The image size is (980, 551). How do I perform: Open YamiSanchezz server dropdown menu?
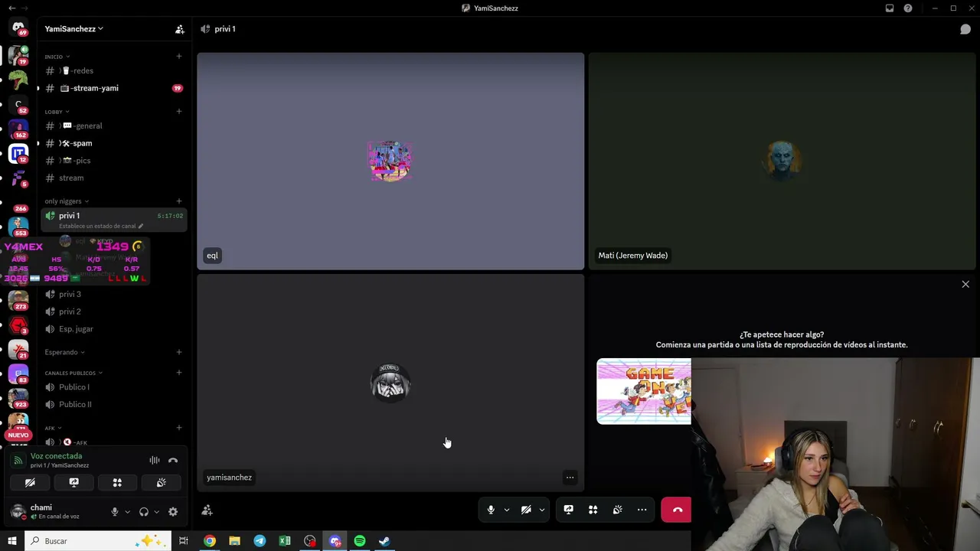click(x=73, y=29)
